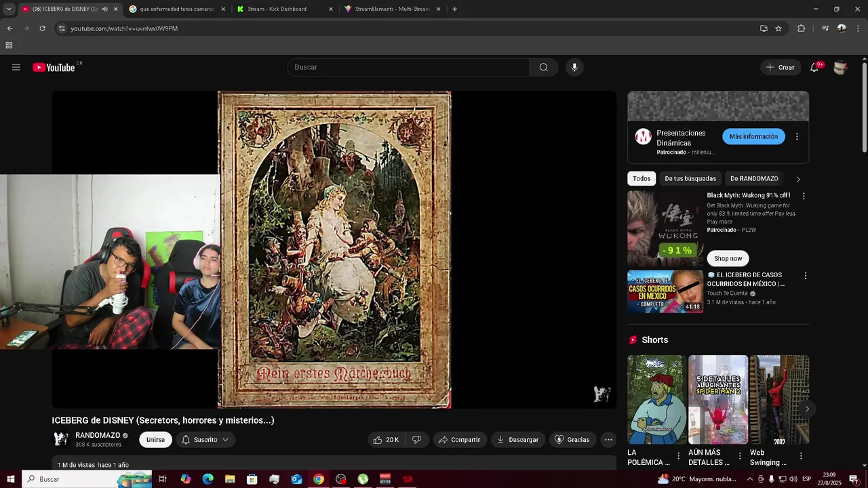Viewport: 868px width, 488px height.
Task: Click the Unirse button
Action: 155,440
